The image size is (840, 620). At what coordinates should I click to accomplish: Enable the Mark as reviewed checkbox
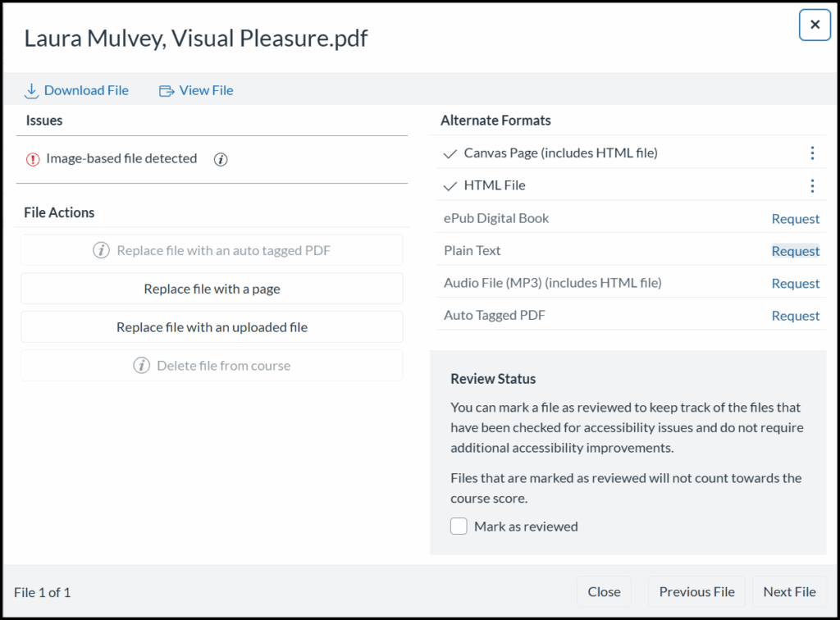459,526
